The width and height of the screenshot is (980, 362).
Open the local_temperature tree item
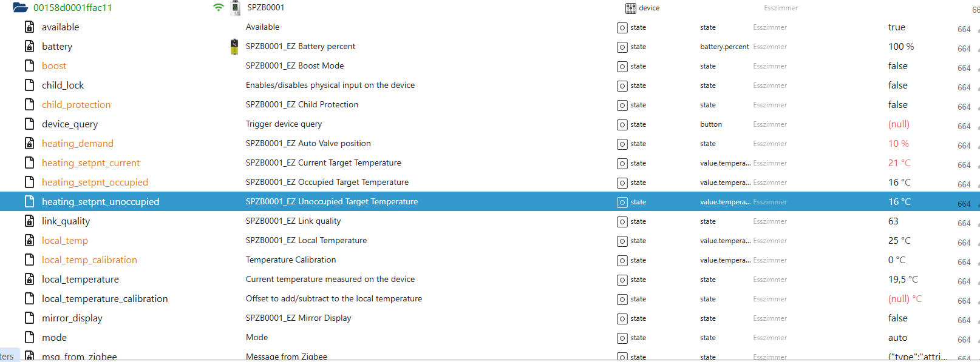pyautogui.click(x=80, y=280)
